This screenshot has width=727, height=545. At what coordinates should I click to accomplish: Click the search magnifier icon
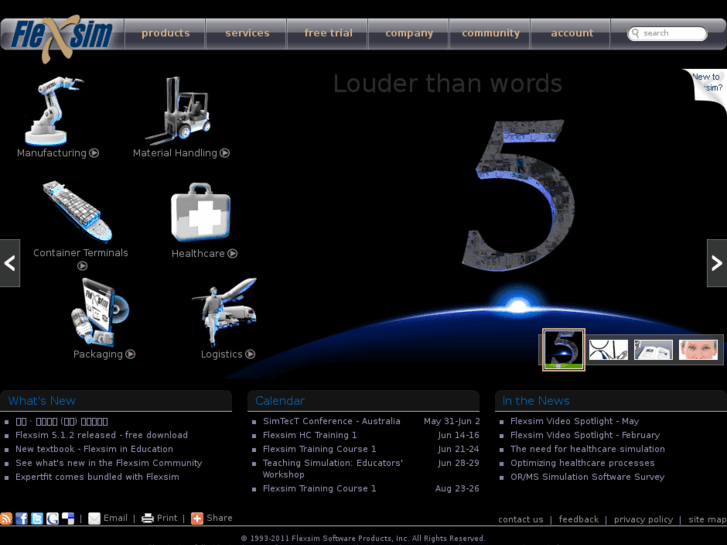tap(636, 33)
